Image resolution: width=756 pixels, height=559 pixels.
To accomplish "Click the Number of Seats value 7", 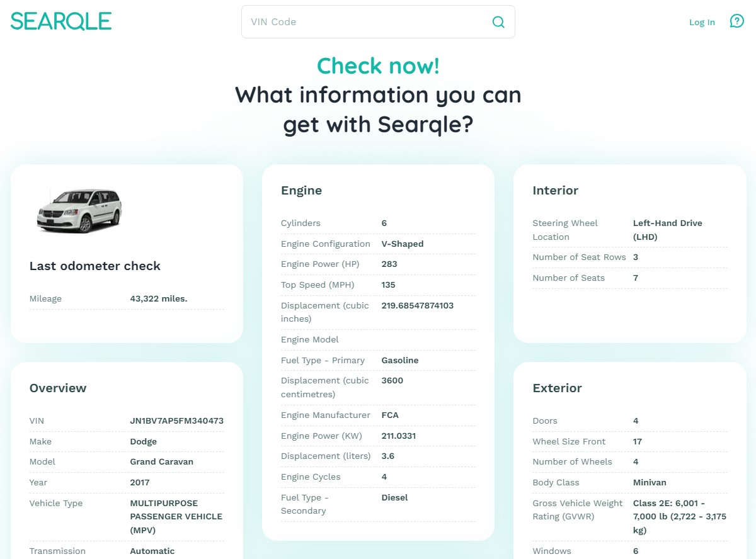I will tap(636, 278).
